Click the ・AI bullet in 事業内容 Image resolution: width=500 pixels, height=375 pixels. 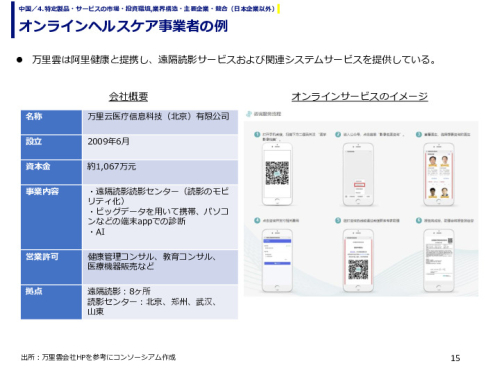pos(97,232)
